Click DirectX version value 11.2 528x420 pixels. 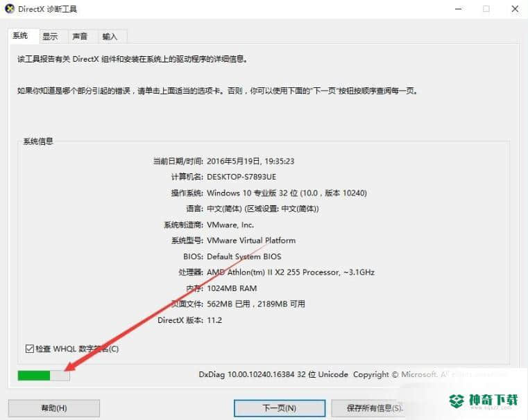point(214,320)
